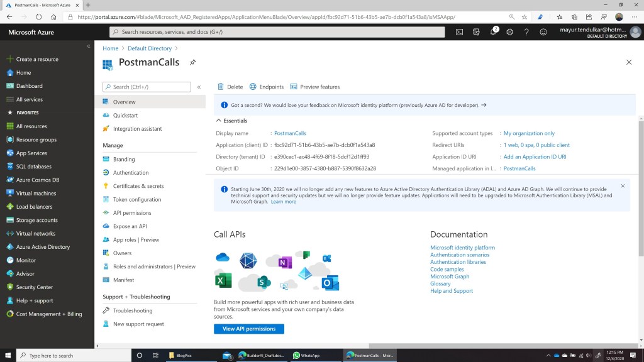
Task: Open Azure Cloud Shell icon in top bar
Action: (x=460, y=32)
